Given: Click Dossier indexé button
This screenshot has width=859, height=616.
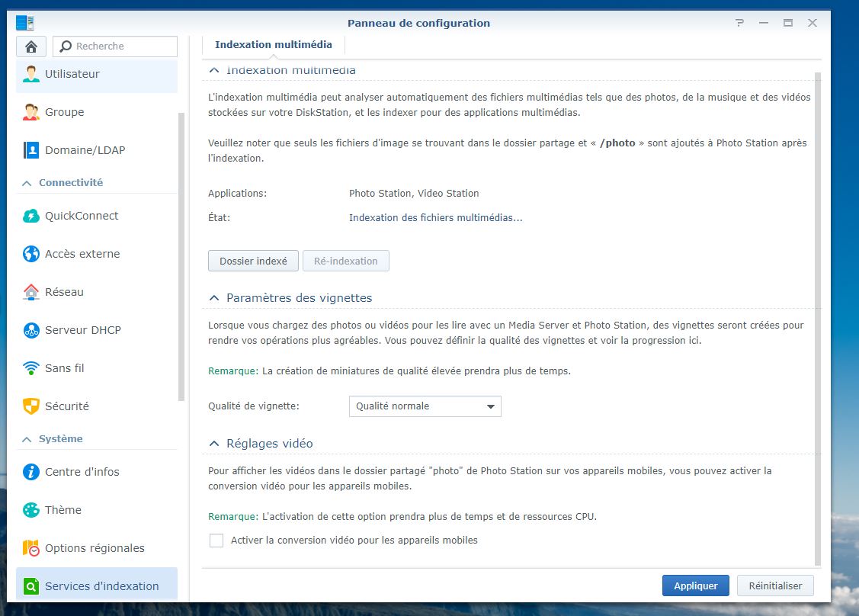Looking at the screenshot, I should click(253, 261).
